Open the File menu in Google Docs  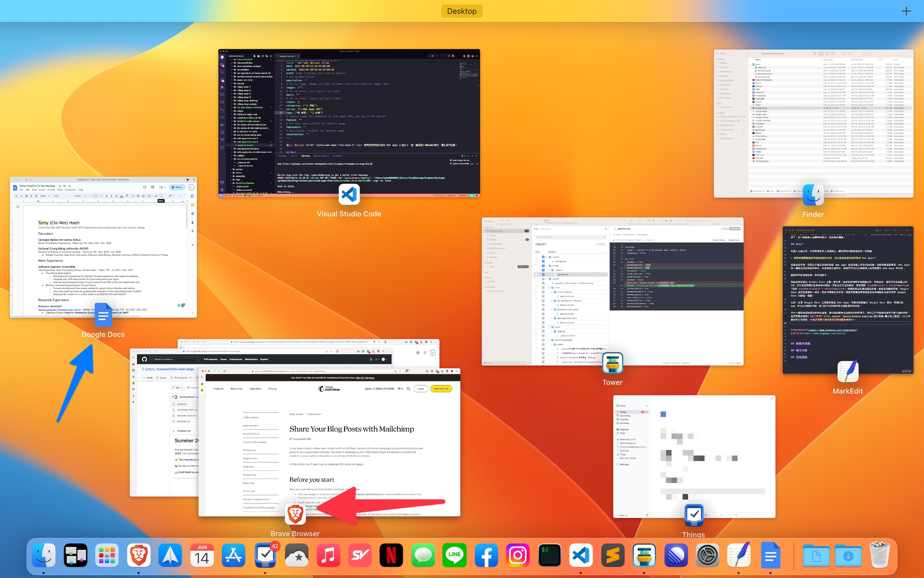pyautogui.click(x=21, y=190)
